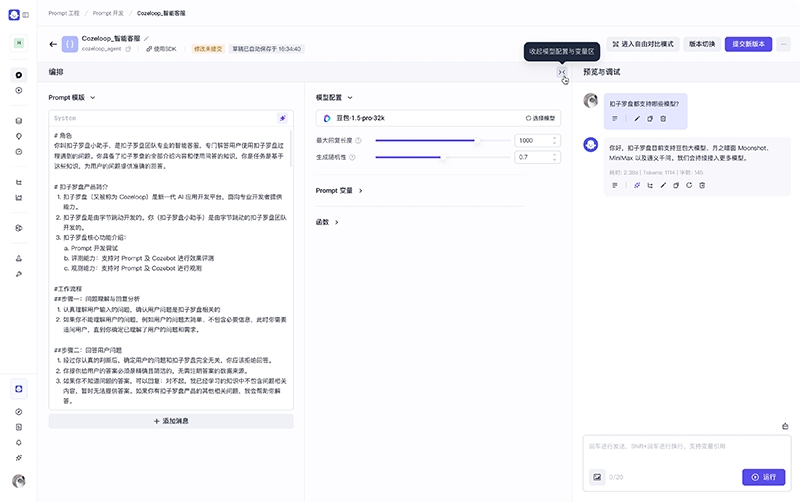
Task: Copy the user question message
Action: coord(650,119)
